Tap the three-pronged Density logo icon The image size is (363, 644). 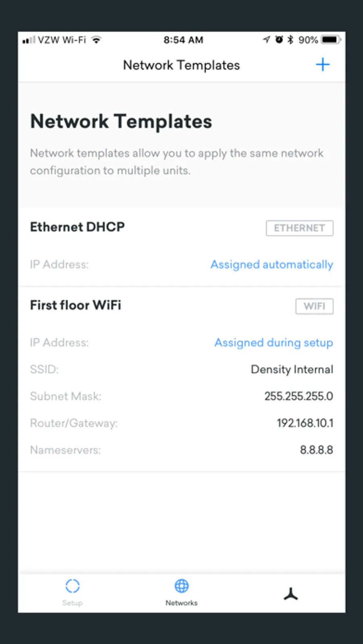click(x=290, y=594)
